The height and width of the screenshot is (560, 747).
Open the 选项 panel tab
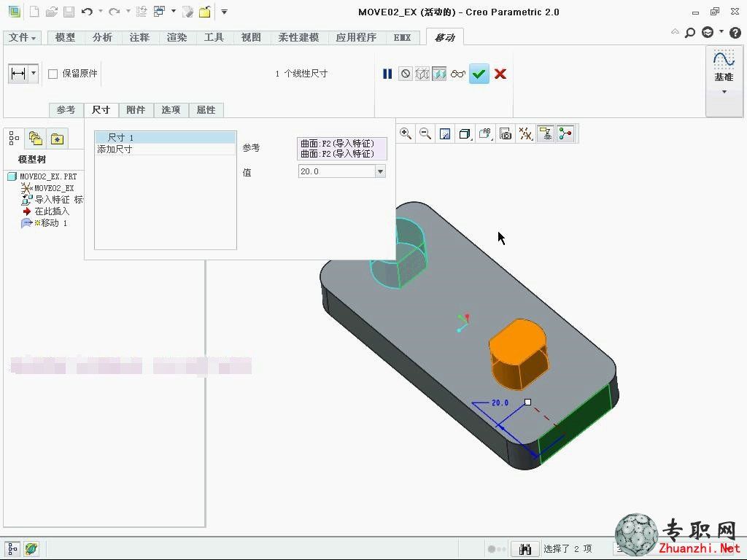tap(171, 110)
